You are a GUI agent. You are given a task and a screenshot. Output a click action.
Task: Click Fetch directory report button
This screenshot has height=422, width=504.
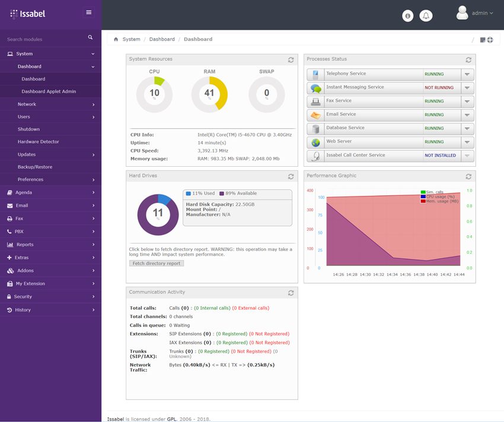156,264
